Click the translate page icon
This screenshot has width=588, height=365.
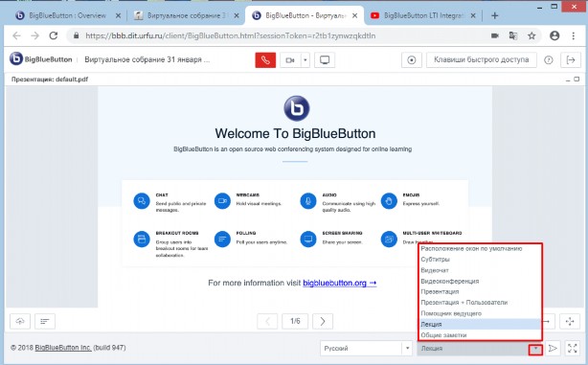[x=513, y=35]
